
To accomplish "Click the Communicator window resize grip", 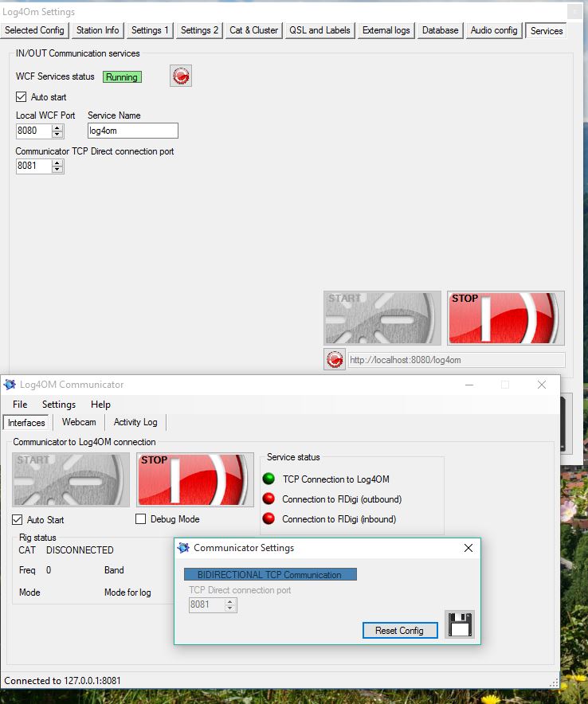I will point(555,682).
